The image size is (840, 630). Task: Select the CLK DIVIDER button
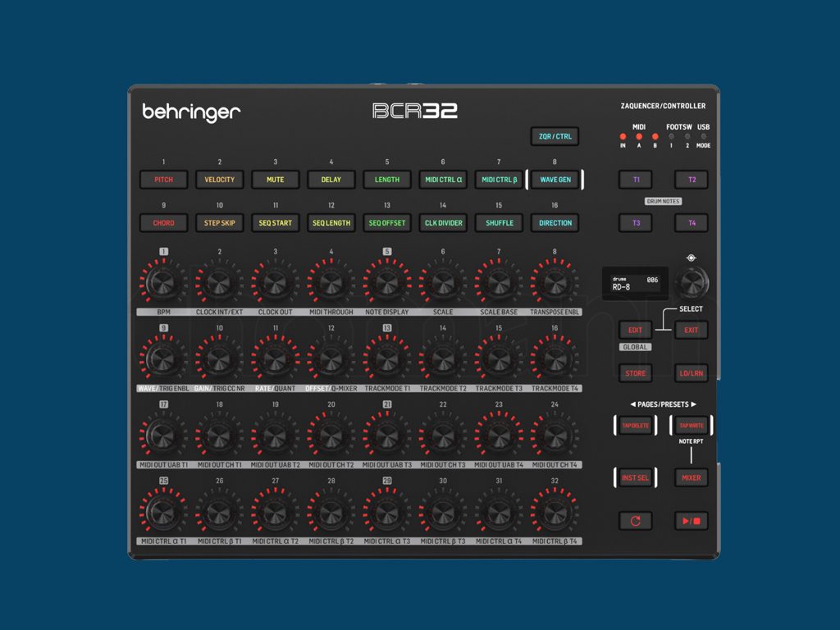click(x=443, y=223)
